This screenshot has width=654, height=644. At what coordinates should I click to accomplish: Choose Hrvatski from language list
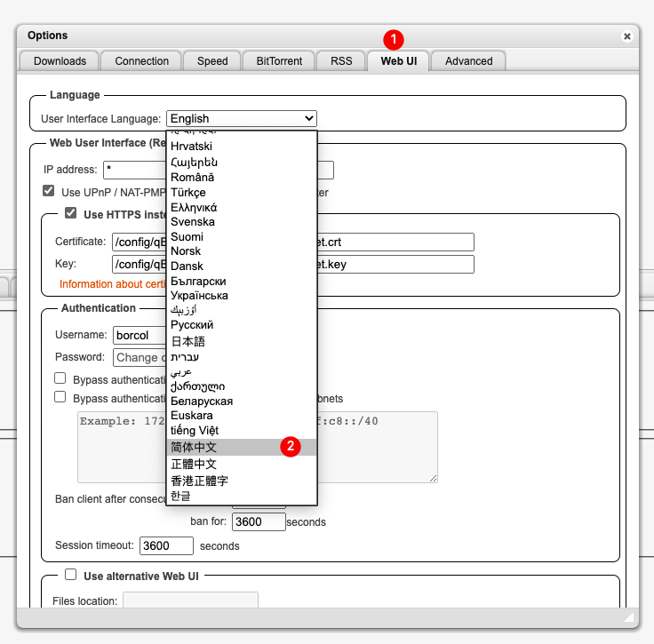[242, 147]
